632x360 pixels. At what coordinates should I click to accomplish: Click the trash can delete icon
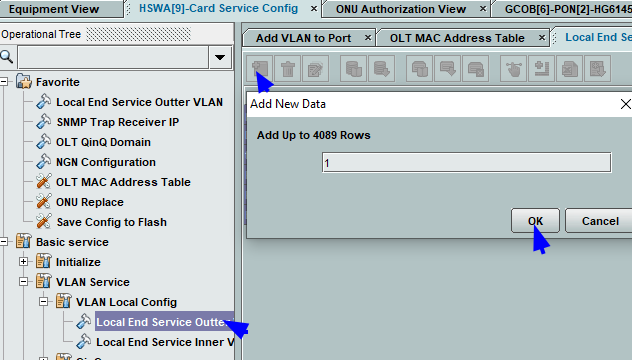coord(288,69)
